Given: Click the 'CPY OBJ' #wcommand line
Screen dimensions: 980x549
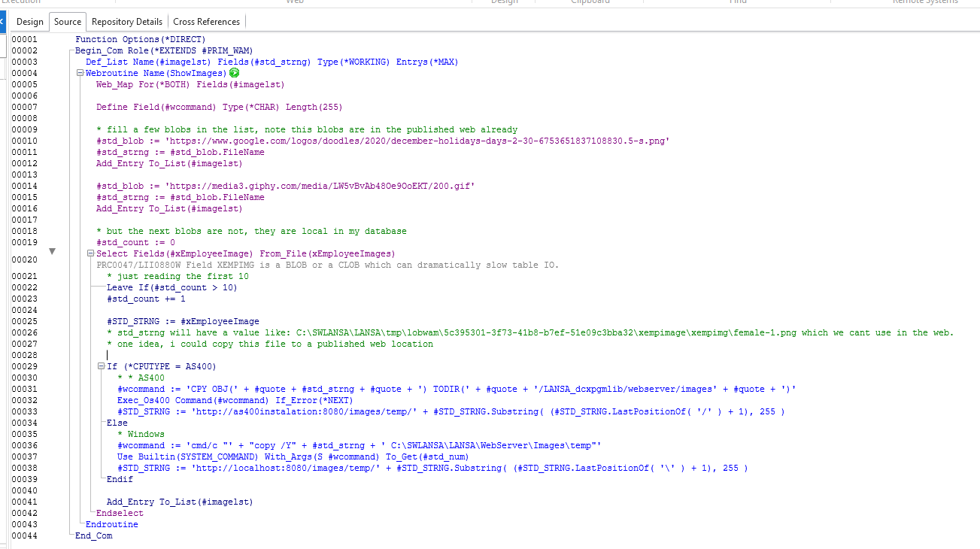Looking at the screenshot, I should (457, 389).
